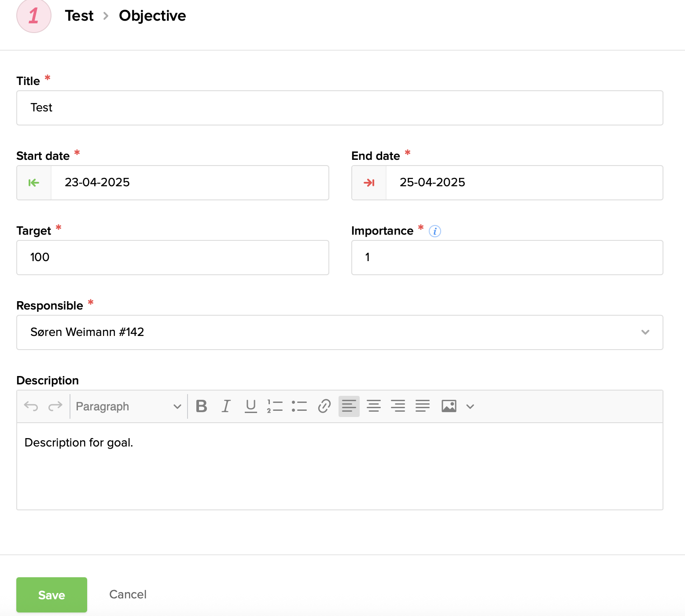
Task: Save the objective
Action: coord(52,595)
